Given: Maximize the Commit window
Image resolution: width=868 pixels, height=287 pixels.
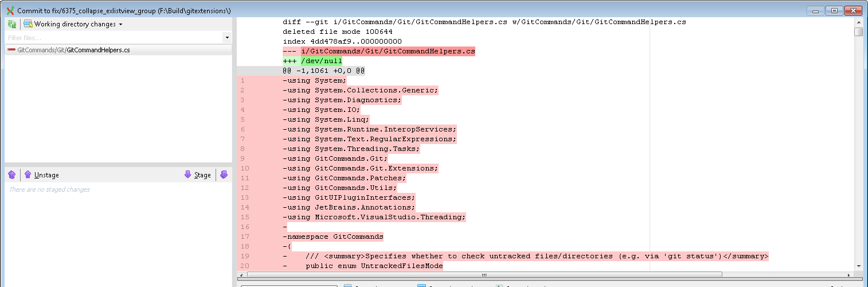Looking at the screenshot, I should click(x=834, y=10).
